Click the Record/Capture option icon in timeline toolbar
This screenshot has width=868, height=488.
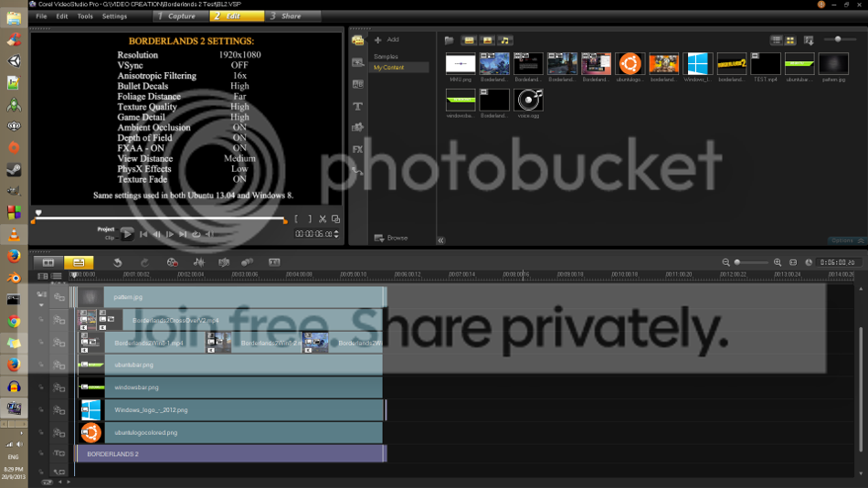[x=172, y=262]
